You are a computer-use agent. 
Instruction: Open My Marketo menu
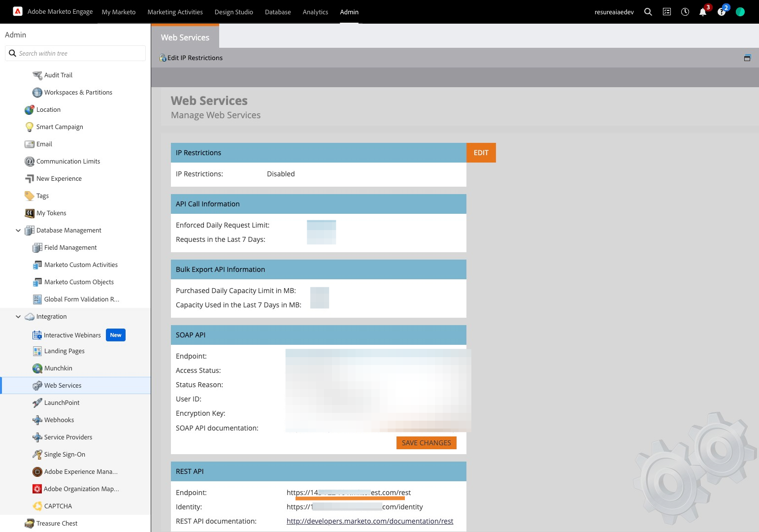119,12
